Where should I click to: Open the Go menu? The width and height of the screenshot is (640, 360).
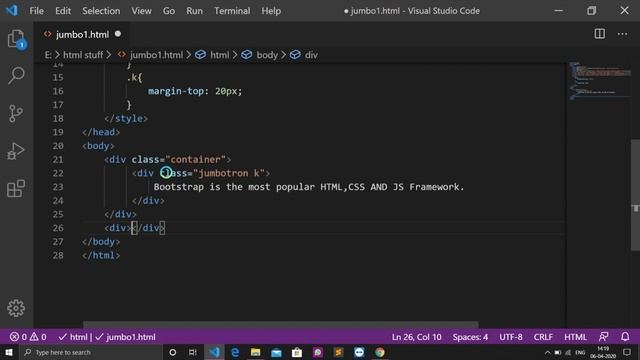pyautogui.click(x=169, y=11)
